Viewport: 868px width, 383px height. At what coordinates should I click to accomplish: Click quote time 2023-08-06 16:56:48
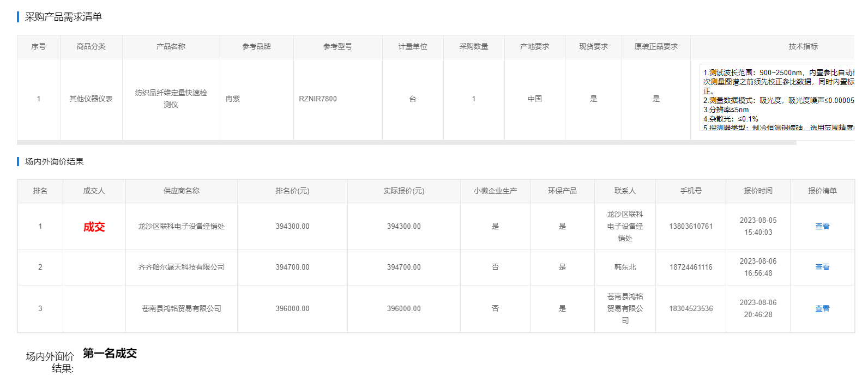(758, 267)
